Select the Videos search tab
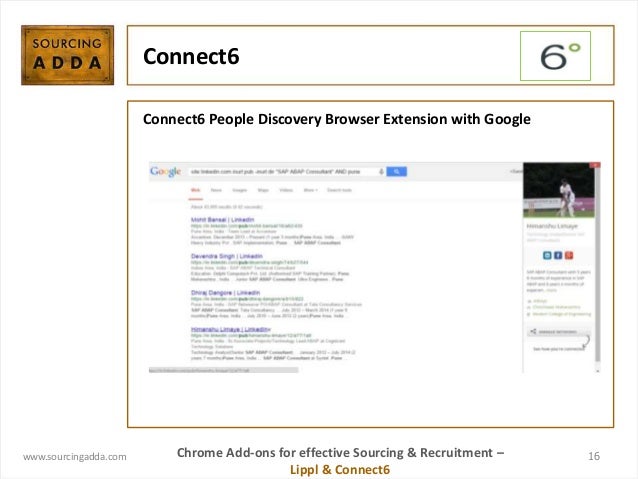This screenshot has height=479, width=638. pos(286,190)
